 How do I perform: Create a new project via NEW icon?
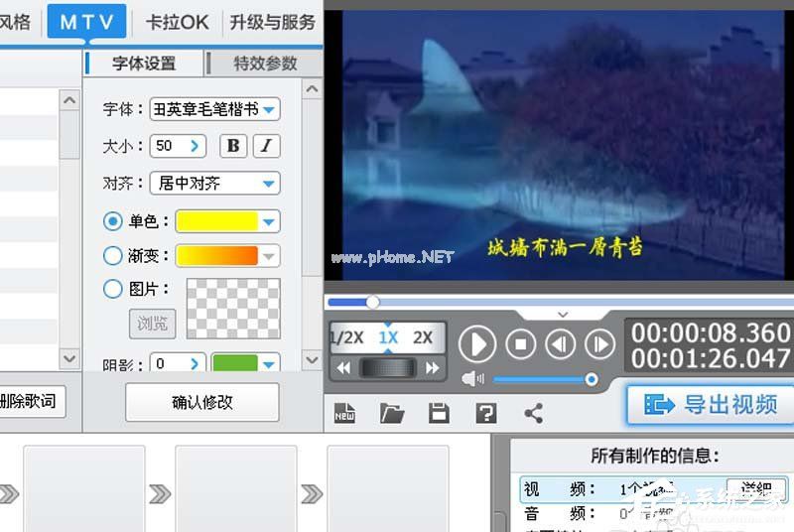(x=344, y=413)
